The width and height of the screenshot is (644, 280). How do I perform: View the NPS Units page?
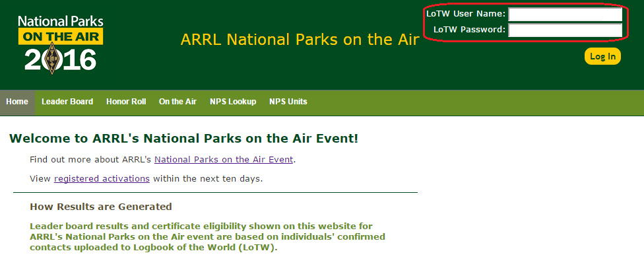click(288, 102)
